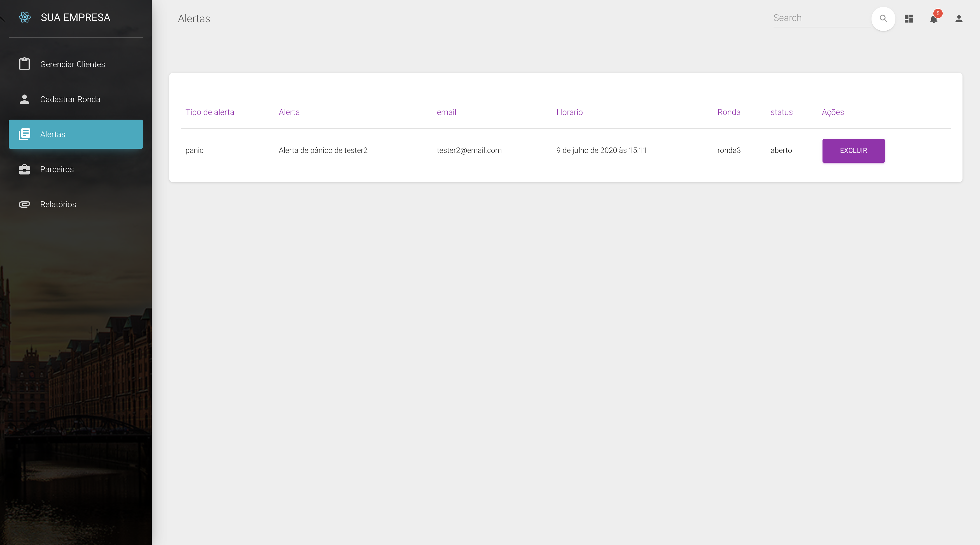This screenshot has width=980, height=545.
Task: Click the clipboard icon for Gerenciar Clientes
Action: tap(24, 64)
